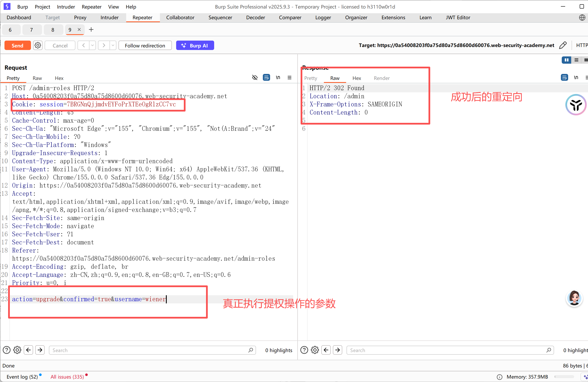
Task: Open the Request panel hamburger options menu
Action: (x=290, y=78)
